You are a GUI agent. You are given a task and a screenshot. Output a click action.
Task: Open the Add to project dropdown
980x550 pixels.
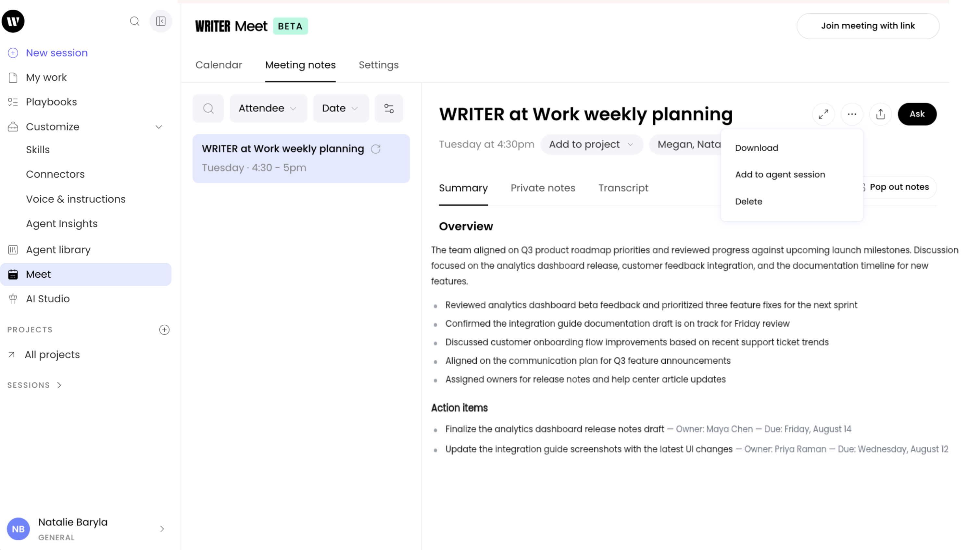[x=592, y=144]
